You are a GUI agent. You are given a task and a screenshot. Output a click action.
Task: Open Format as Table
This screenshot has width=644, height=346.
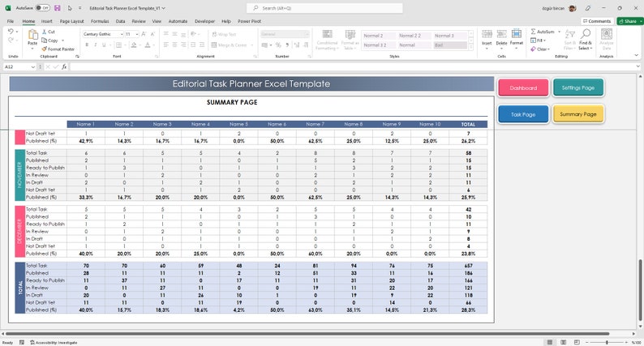[350, 40]
